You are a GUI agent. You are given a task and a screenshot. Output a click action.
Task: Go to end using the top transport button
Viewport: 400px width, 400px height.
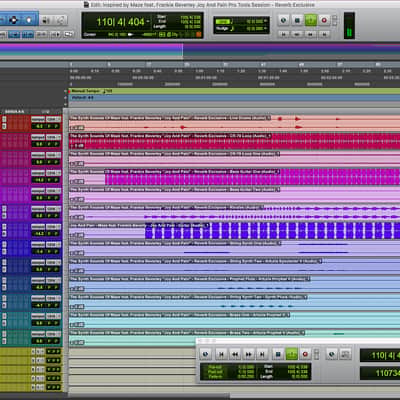324,34
